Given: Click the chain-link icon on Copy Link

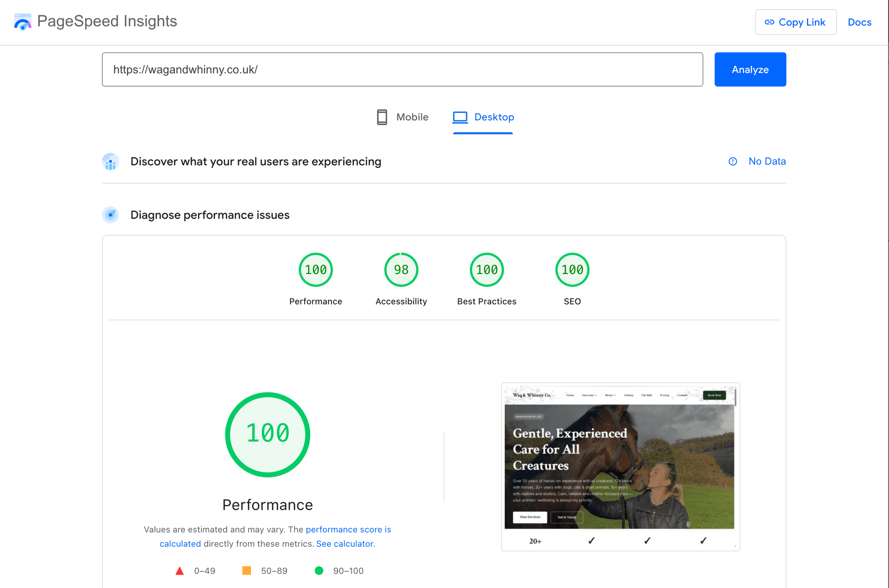Looking at the screenshot, I should (769, 22).
